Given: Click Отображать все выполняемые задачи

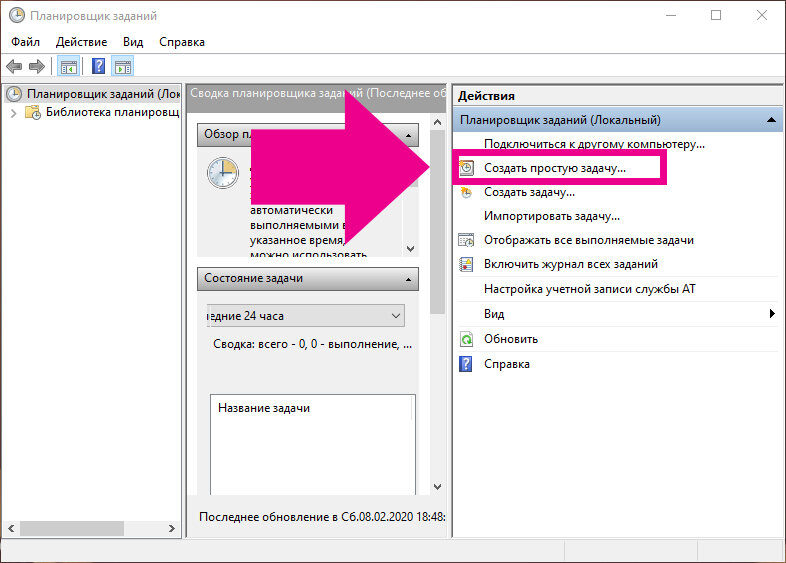Looking at the screenshot, I should click(x=589, y=240).
